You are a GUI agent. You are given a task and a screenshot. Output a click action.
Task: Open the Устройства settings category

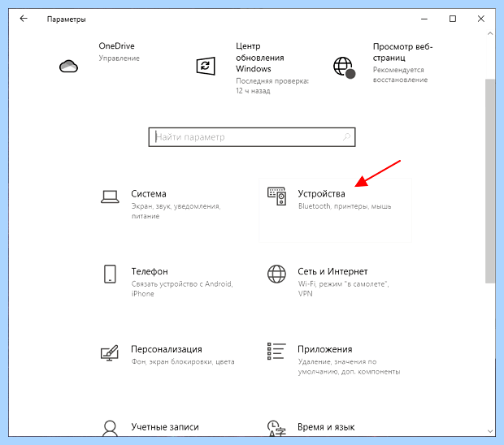(x=335, y=210)
